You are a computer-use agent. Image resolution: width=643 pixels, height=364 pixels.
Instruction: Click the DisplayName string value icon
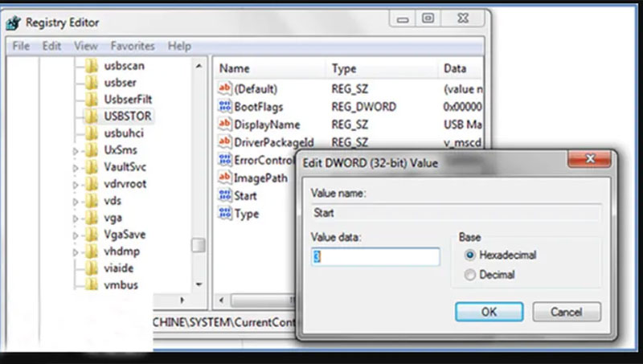225,125
